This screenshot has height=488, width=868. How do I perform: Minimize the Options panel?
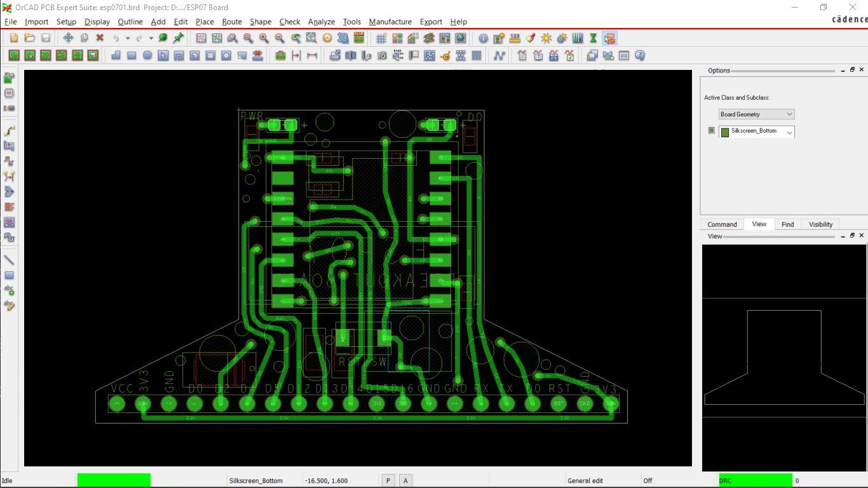843,70
